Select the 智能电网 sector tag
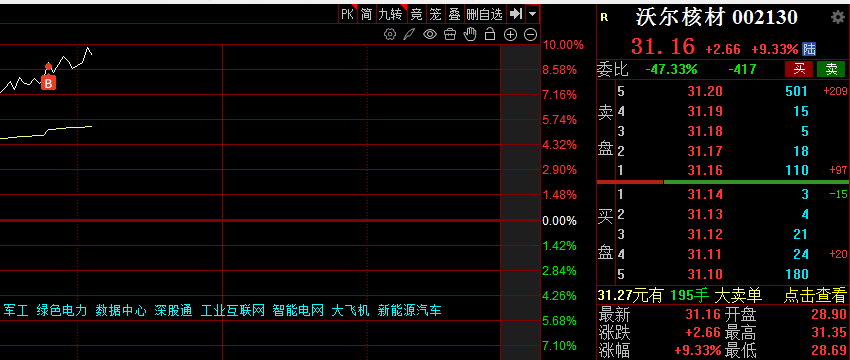The width and height of the screenshot is (850, 360). [x=298, y=311]
